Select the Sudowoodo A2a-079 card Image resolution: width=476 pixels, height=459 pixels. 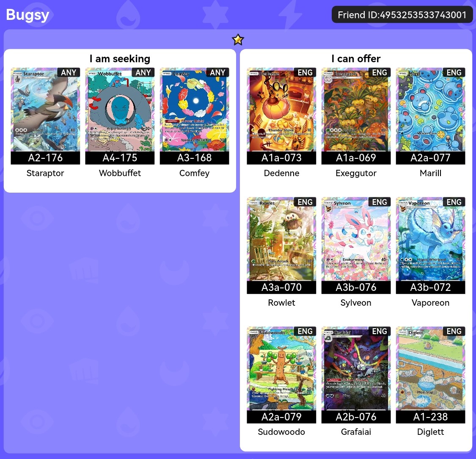(281, 375)
